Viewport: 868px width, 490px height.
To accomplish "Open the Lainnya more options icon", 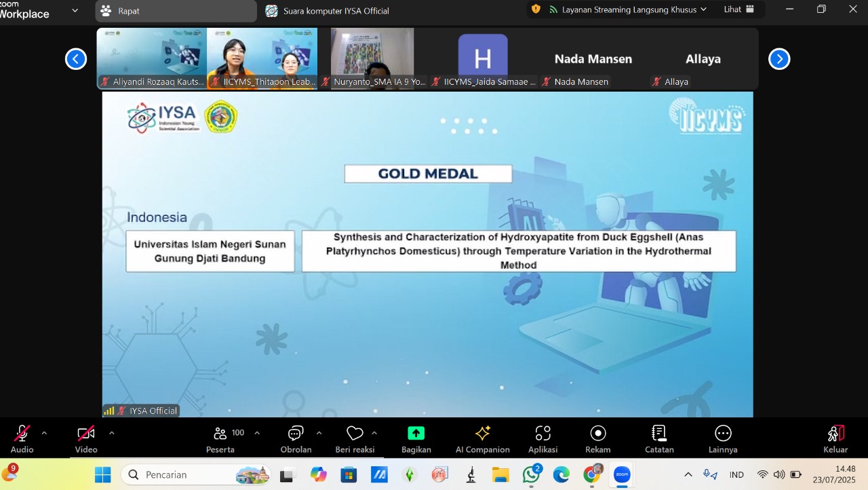I will [x=723, y=434].
